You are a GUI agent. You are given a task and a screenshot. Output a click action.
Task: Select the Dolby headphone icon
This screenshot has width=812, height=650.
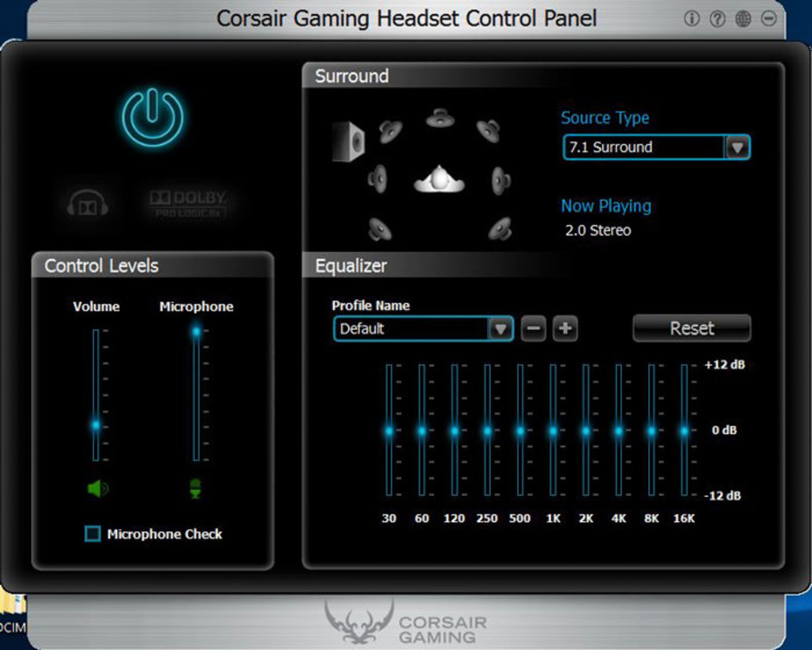point(87,203)
